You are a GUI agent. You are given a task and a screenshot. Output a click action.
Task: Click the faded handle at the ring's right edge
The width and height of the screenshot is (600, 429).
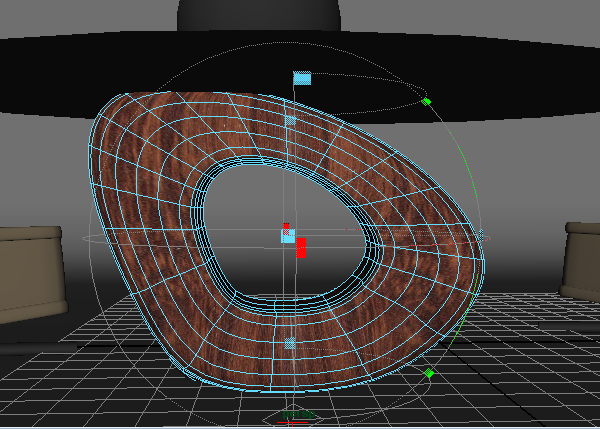coord(481,235)
